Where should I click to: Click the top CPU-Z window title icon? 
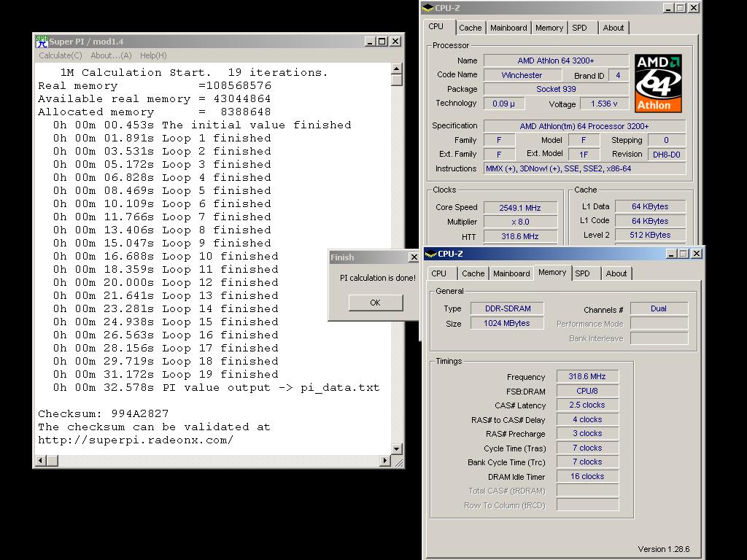(427, 8)
